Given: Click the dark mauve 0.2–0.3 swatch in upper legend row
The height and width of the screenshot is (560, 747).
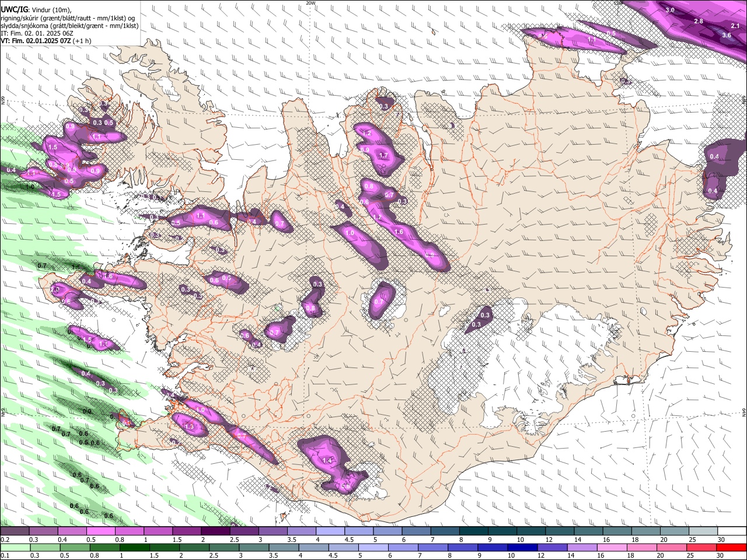Looking at the screenshot, I should coord(15,531).
